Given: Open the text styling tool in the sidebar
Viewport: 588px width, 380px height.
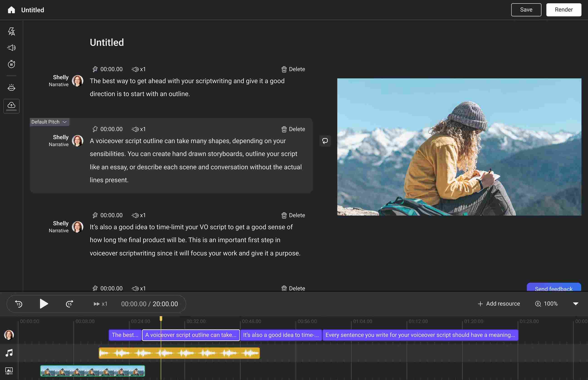Looking at the screenshot, I should click(x=11, y=31).
